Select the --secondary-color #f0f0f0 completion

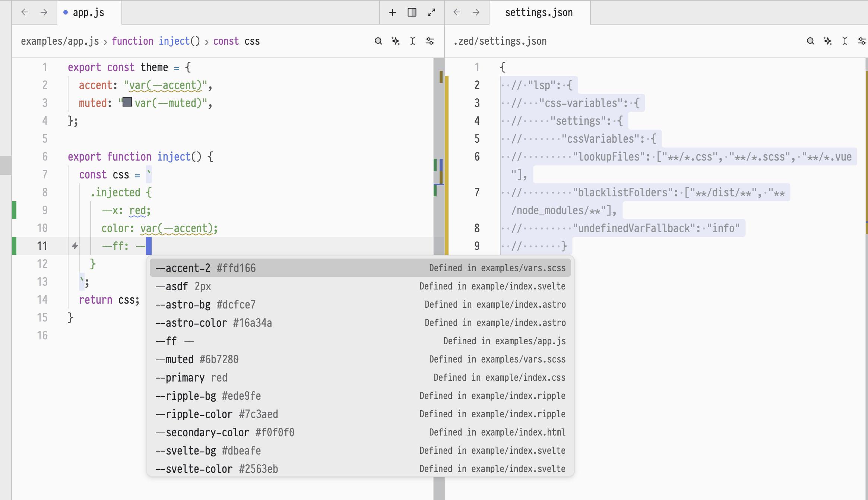[360, 432]
